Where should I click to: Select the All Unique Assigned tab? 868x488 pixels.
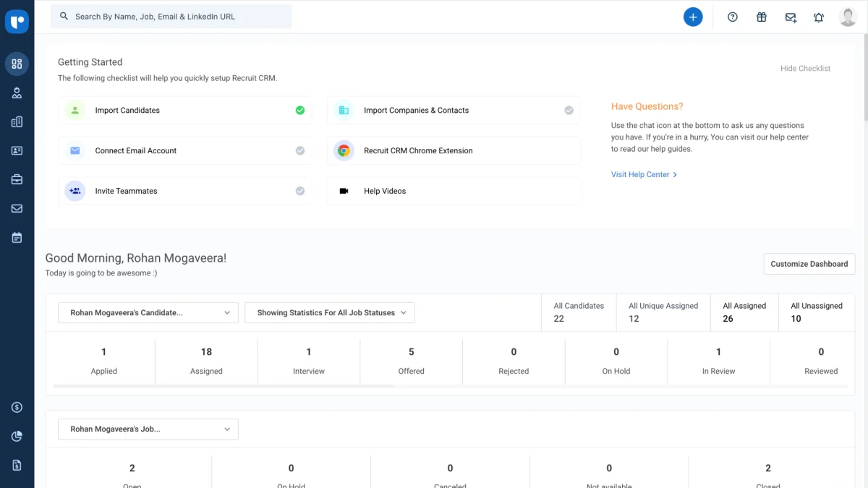(663, 312)
